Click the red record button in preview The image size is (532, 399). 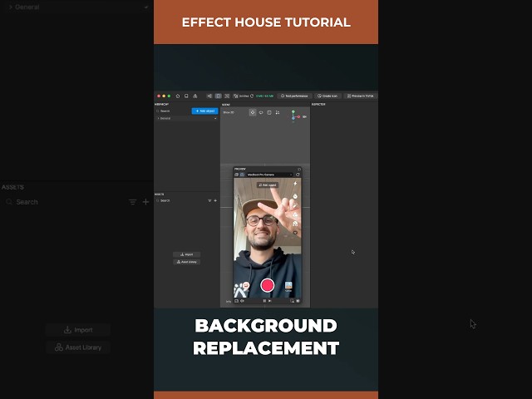(268, 285)
